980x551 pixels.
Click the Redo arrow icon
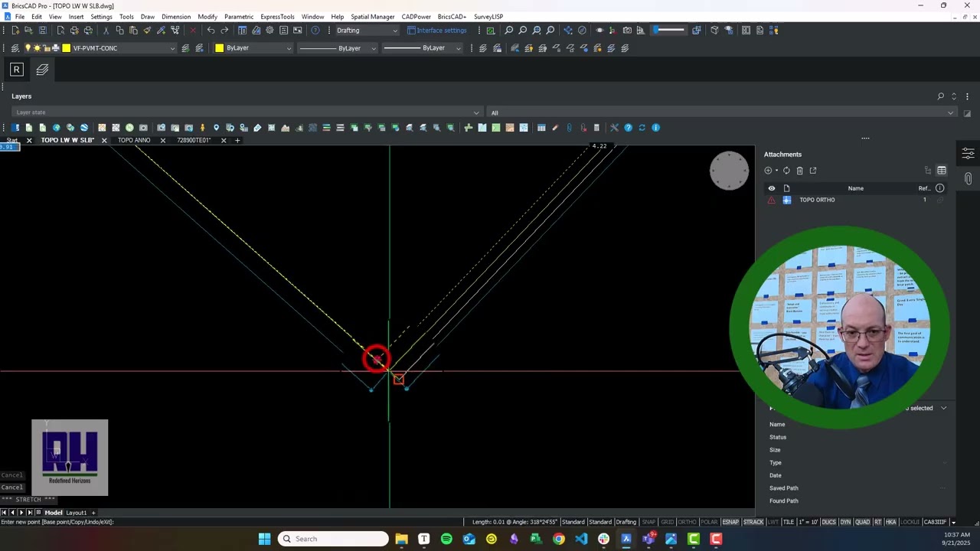tap(224, 31)
